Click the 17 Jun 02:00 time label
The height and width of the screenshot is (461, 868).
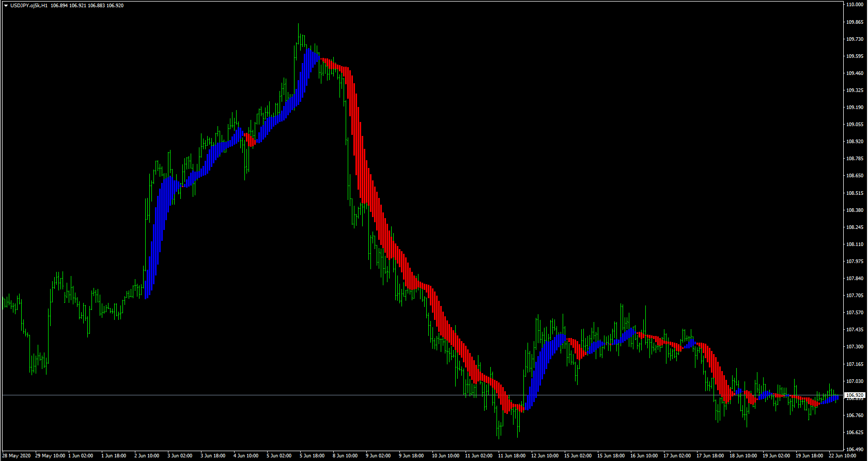(x=677, y=456)
